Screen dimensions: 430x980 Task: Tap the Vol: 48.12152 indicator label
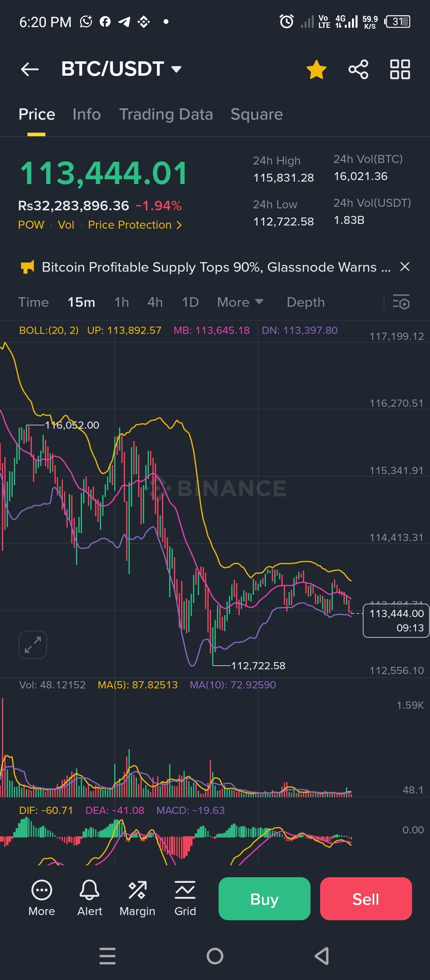pos(53,685)
